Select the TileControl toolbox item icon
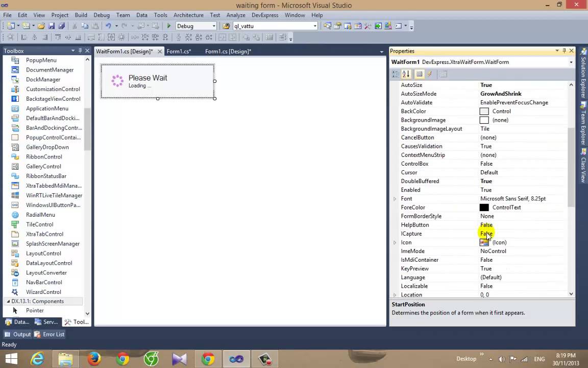Image resolution: width=588 pixels, height=368 pixels. pos(15,224)
